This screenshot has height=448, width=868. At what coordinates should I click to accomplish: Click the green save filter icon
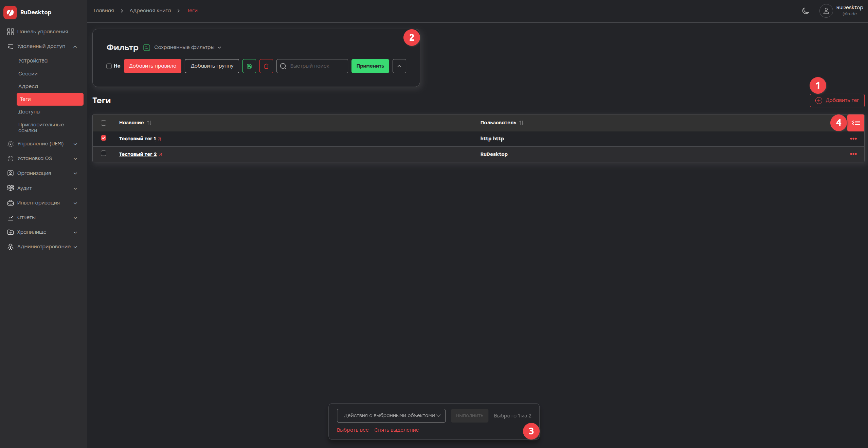point(249,66)
